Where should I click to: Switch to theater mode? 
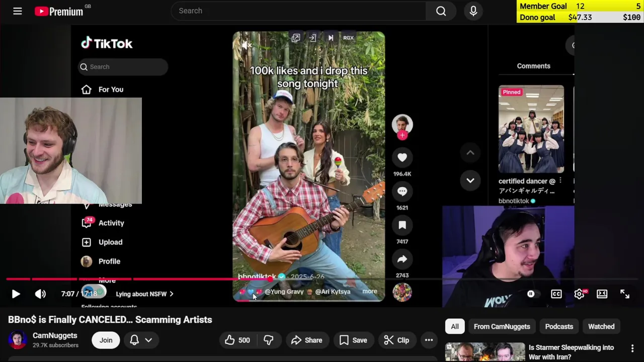[x=602, y=294]
